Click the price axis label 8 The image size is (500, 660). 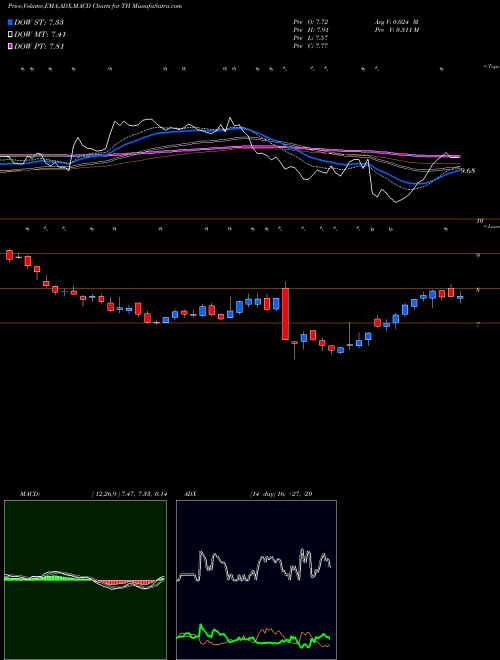(x=478, y=290)
